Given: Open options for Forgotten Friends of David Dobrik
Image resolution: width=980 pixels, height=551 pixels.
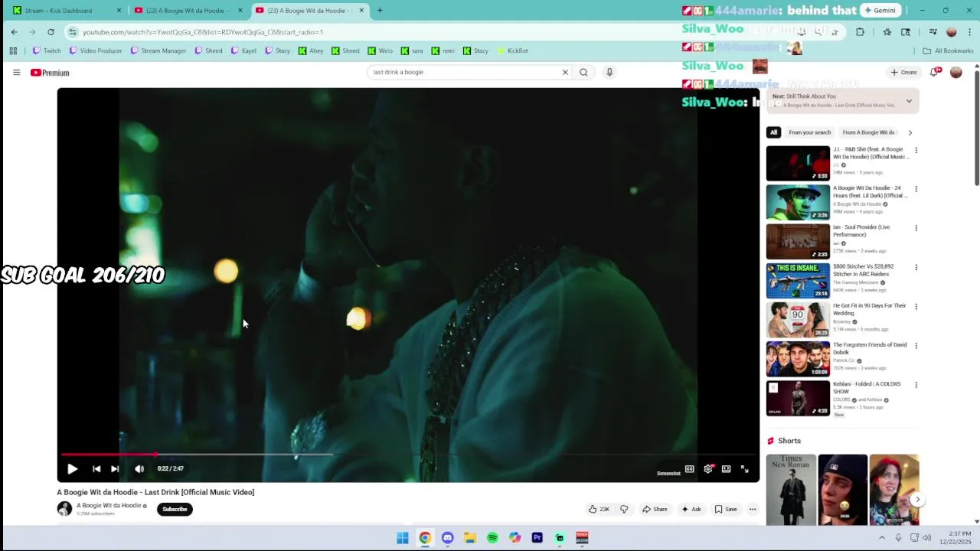Looking at the screenshot, I should click(916, 345).
